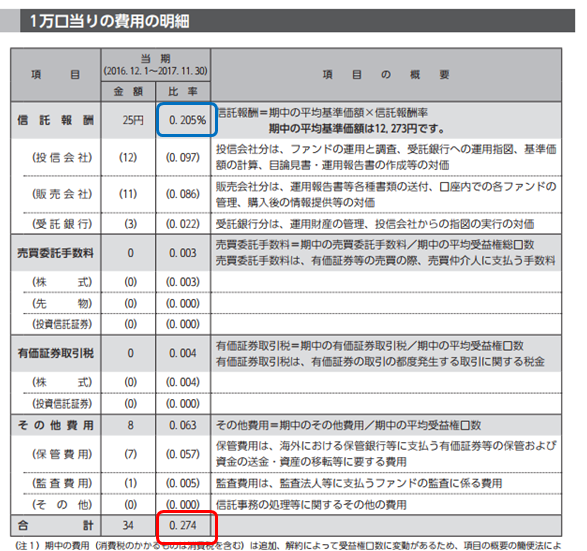Click '0.004' in the 有価証券取引税 row
The image size is (587, 551).
point(183,353)
